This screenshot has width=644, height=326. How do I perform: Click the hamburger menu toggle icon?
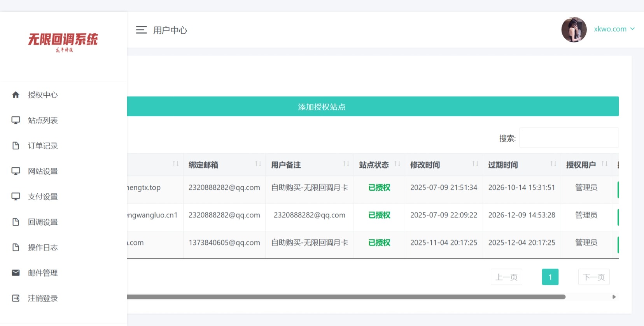[141, 30]
